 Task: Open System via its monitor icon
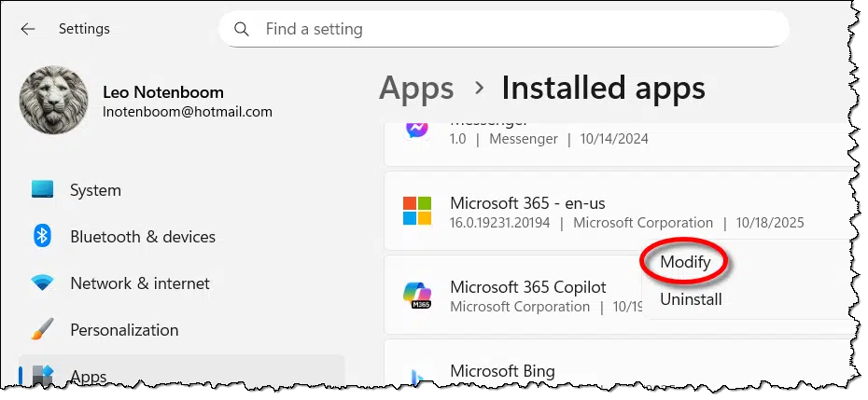coord(43,189)
